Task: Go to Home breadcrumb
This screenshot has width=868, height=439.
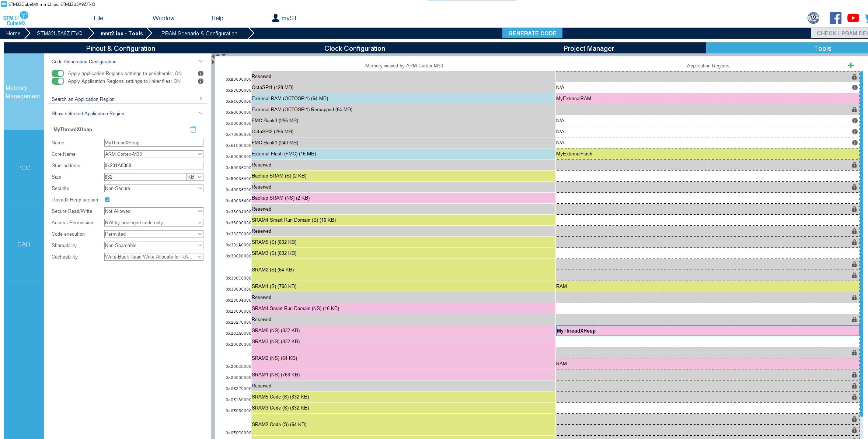Action: click(x=13, y=33)
